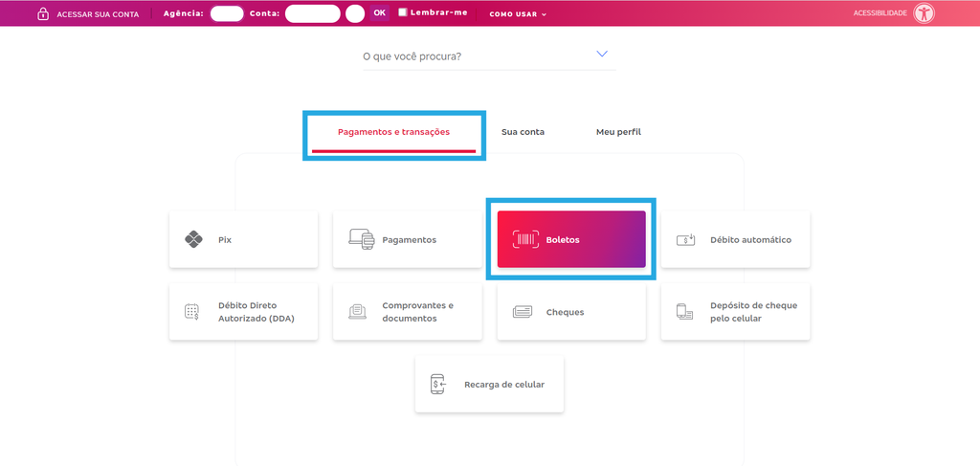Expand the Como Usar dropdown menu

[518, 13]
